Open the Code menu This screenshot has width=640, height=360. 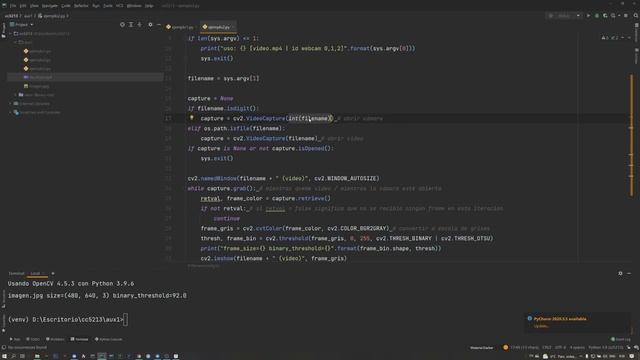[x=66, y=6]
